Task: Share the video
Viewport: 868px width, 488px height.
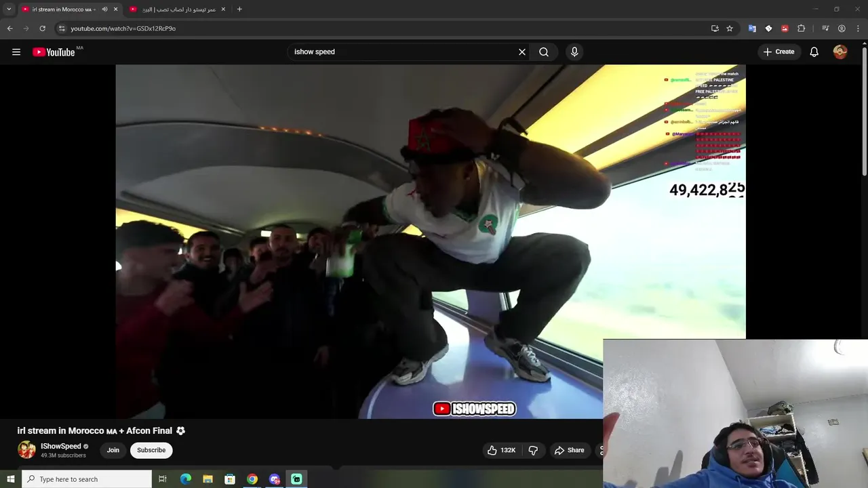Action: [x=570, y=450]
